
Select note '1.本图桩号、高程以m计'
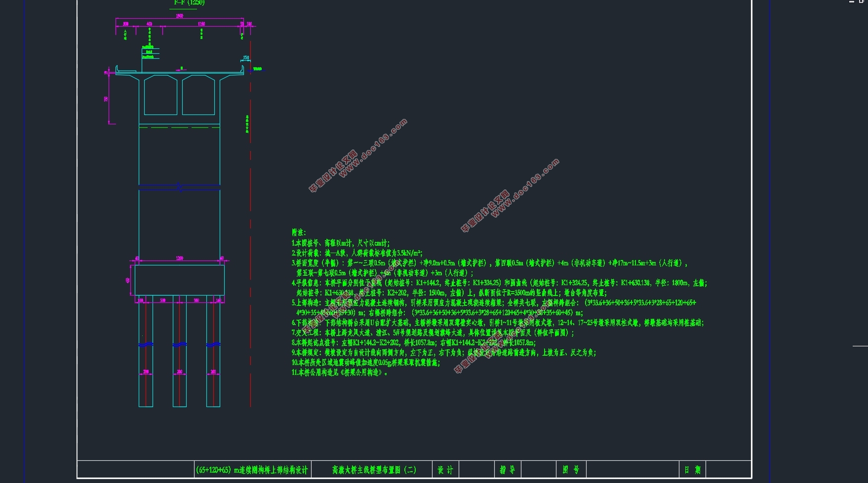coord(341,243)
